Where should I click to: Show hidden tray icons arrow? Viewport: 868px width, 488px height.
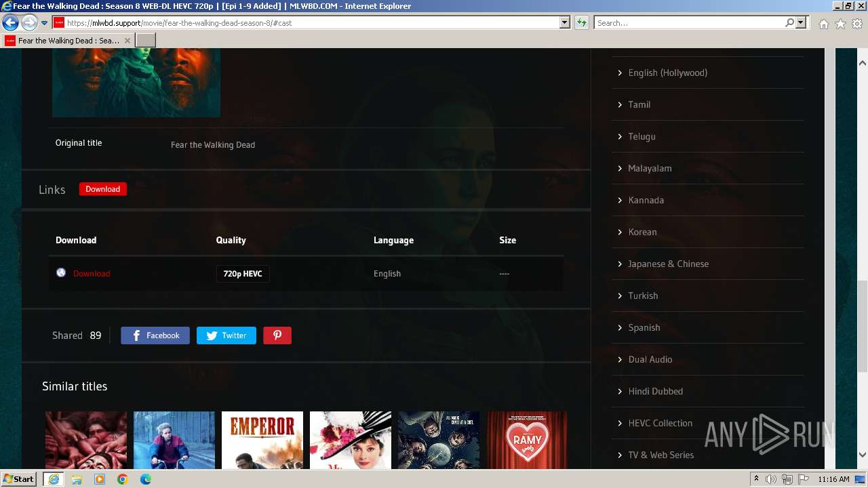coord(756,479)
